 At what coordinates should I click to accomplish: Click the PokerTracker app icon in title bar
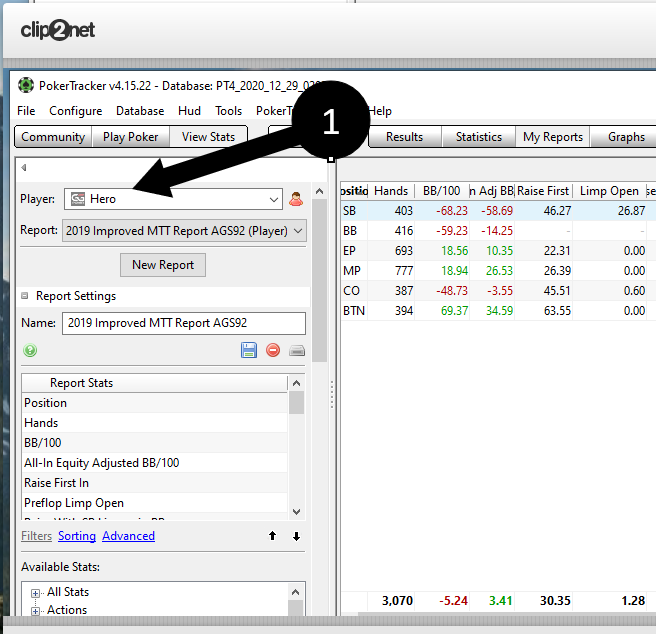coord(26,85)
